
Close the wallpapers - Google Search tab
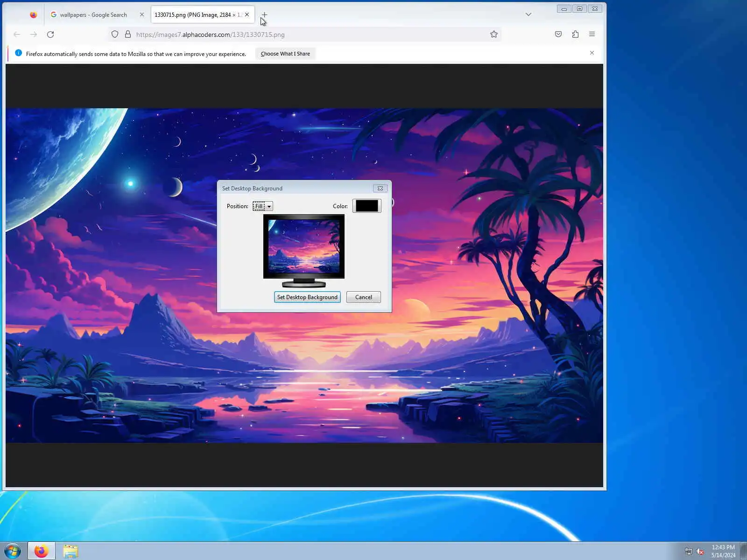coord(142,15)
